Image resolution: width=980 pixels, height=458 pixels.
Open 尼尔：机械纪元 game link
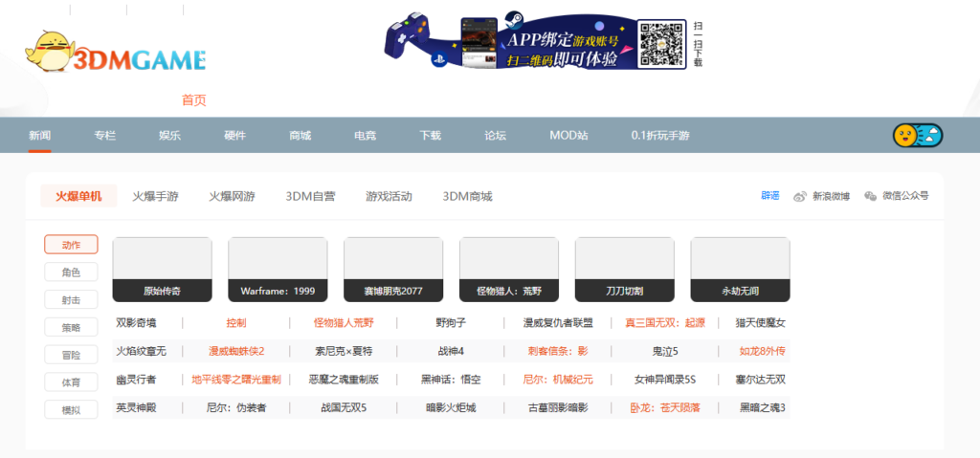(x=558, y=380)
